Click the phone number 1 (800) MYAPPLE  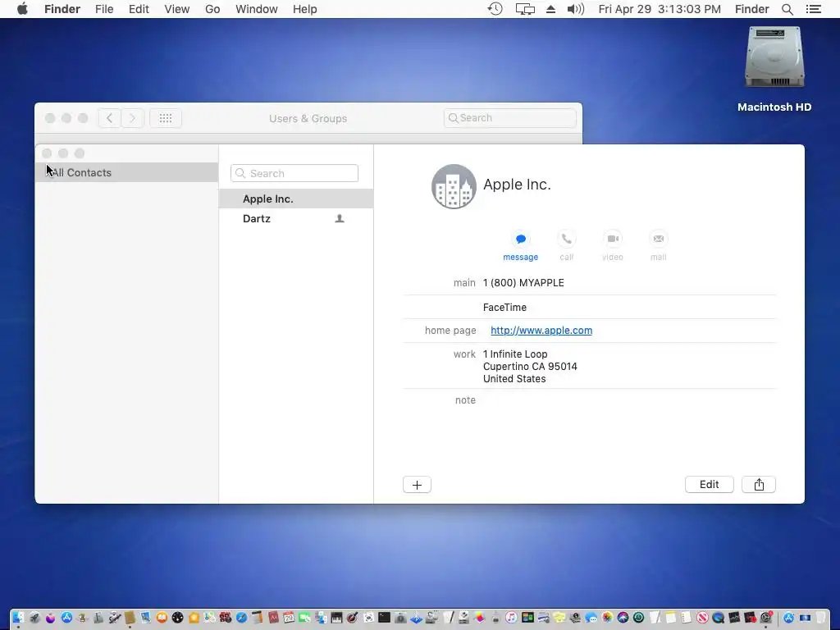[x=523, y=283]
